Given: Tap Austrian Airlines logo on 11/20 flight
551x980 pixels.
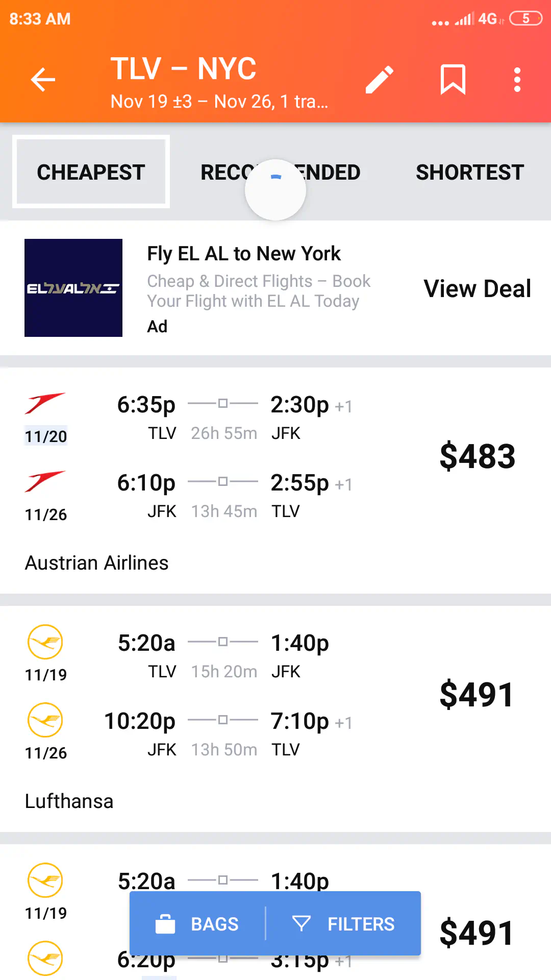Looking at the screenshot, I should point(45,403).
